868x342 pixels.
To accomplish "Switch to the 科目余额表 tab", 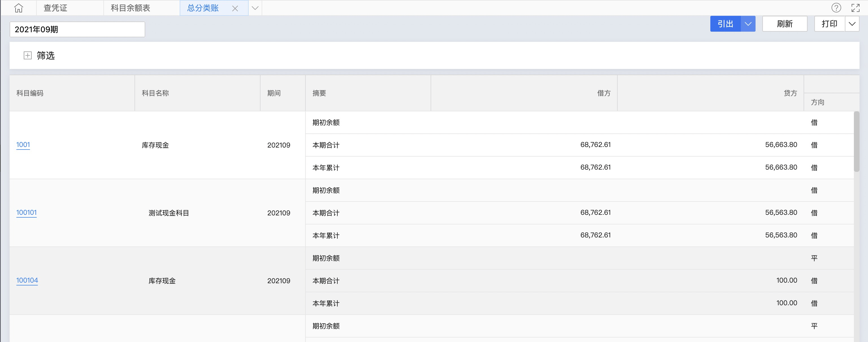I will 131,8.
